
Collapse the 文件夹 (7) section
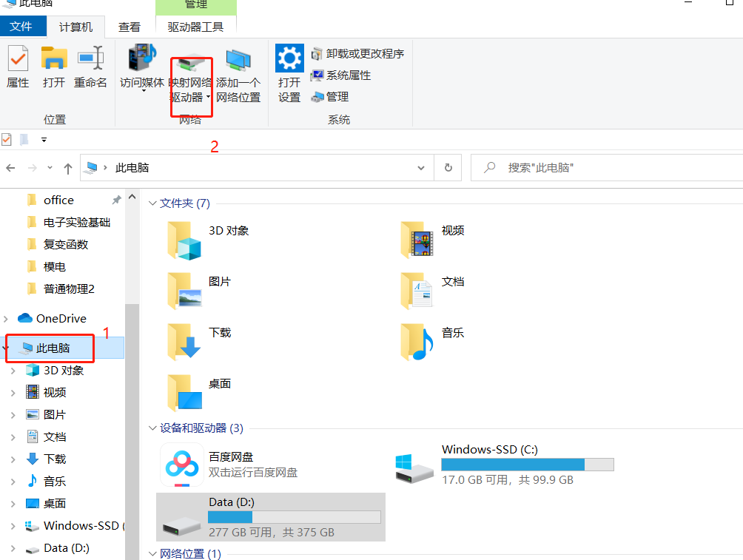click(x=152, y=203)
